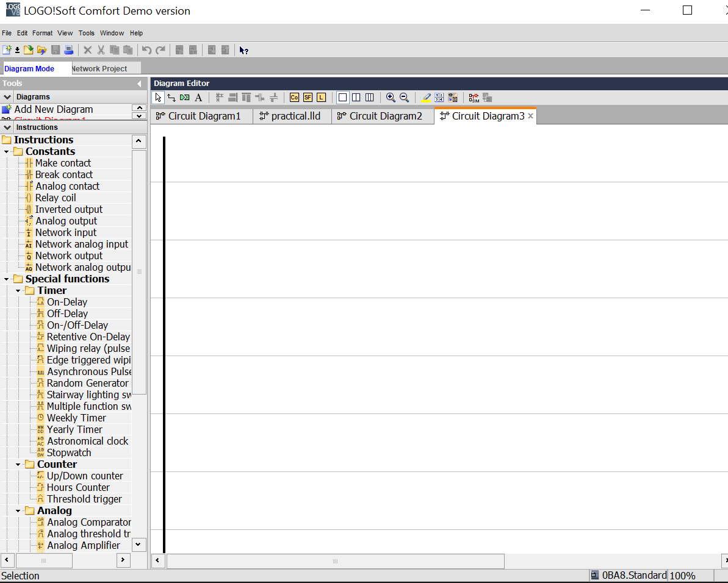This screenshot has width=728, height=583.
Task: Click diagrams list scroll up arrow
Action: coord(139,107)
